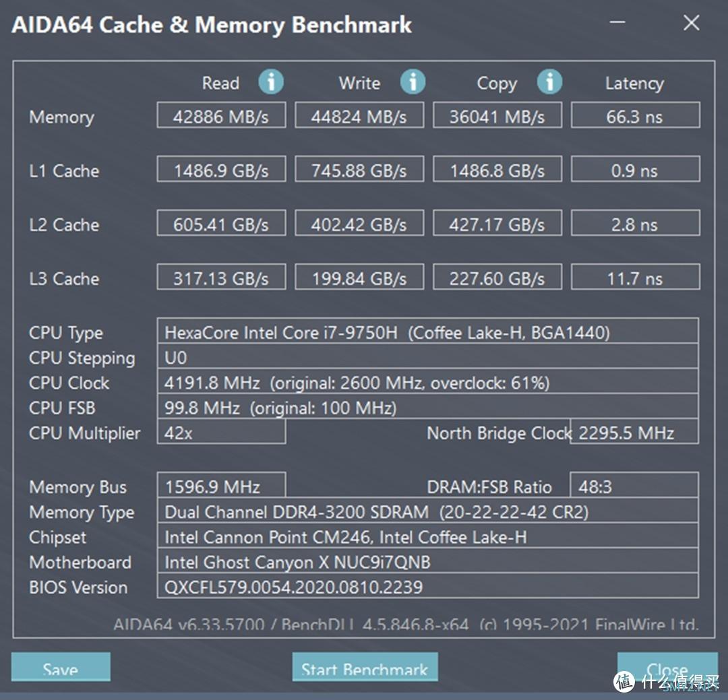Select the Memory Read 42886 MB/s field

click(221, 115)
